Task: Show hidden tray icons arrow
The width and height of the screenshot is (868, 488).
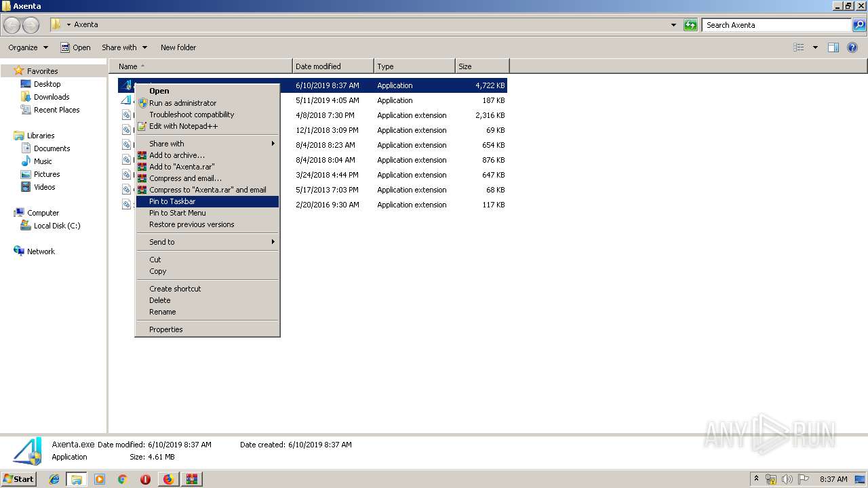Action: tap(756, 479)
